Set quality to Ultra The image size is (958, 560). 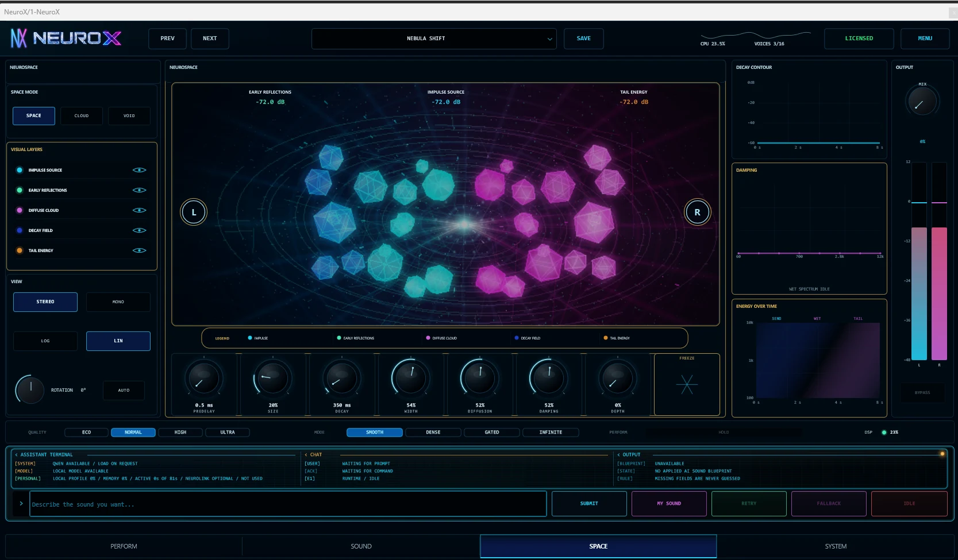pos(228,432)
